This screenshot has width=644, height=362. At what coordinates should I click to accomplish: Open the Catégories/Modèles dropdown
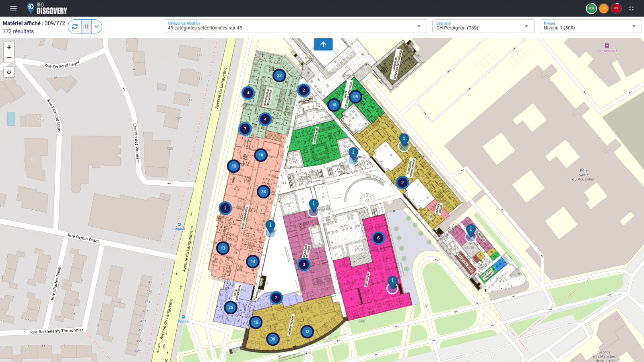pos(295,26)
